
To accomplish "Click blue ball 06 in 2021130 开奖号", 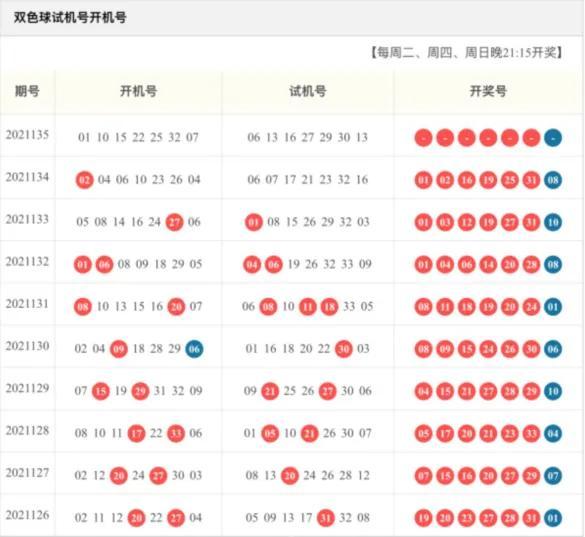I will coord(553,349).
